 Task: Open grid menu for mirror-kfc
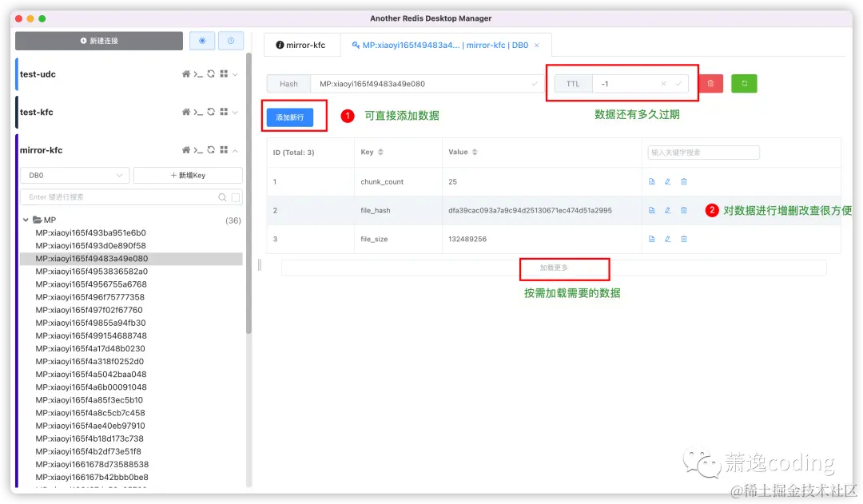click(224, 149)
